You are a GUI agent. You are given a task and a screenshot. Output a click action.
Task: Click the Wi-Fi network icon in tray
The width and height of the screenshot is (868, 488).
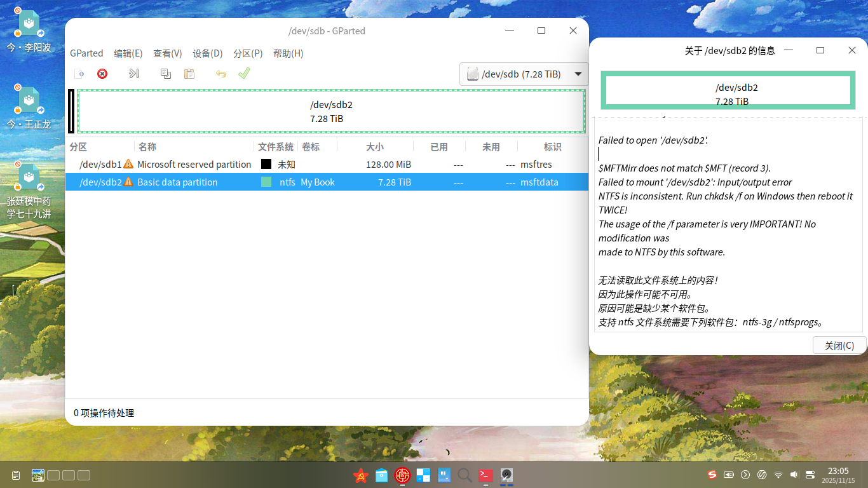click(778, 475)
